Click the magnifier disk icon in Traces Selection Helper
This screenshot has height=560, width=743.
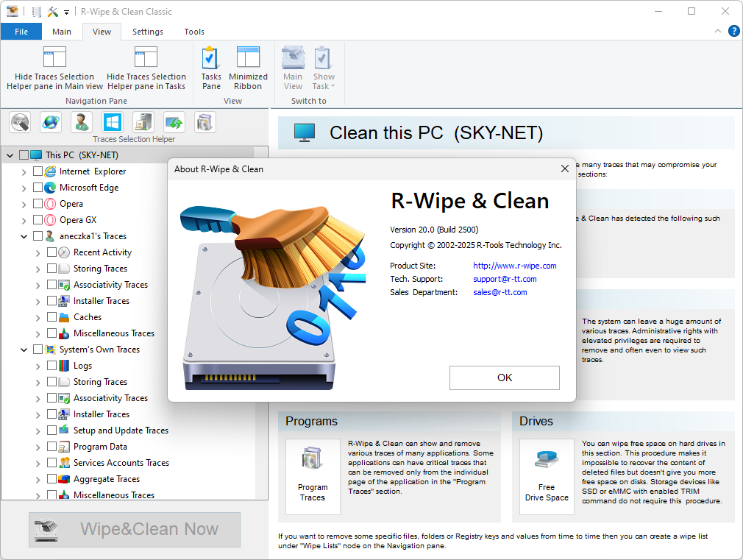tap(20, 122)
